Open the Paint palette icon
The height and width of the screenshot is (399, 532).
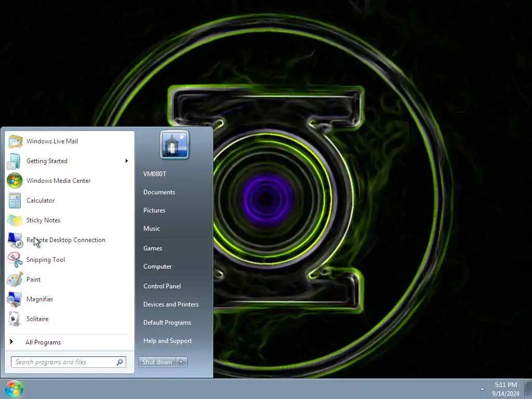(15, 279)
